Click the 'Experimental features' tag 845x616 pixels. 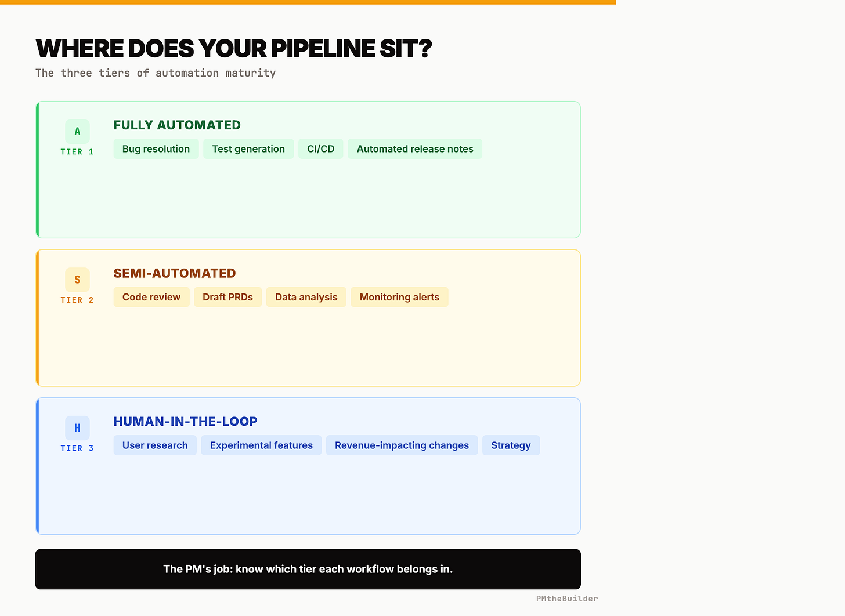261,445
